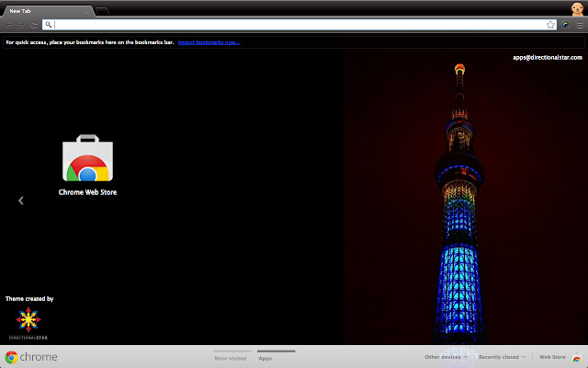This screenshot has height=368, width=588.
Task: Open the colorful extension icon beside the star
Action: coord(565,25)
